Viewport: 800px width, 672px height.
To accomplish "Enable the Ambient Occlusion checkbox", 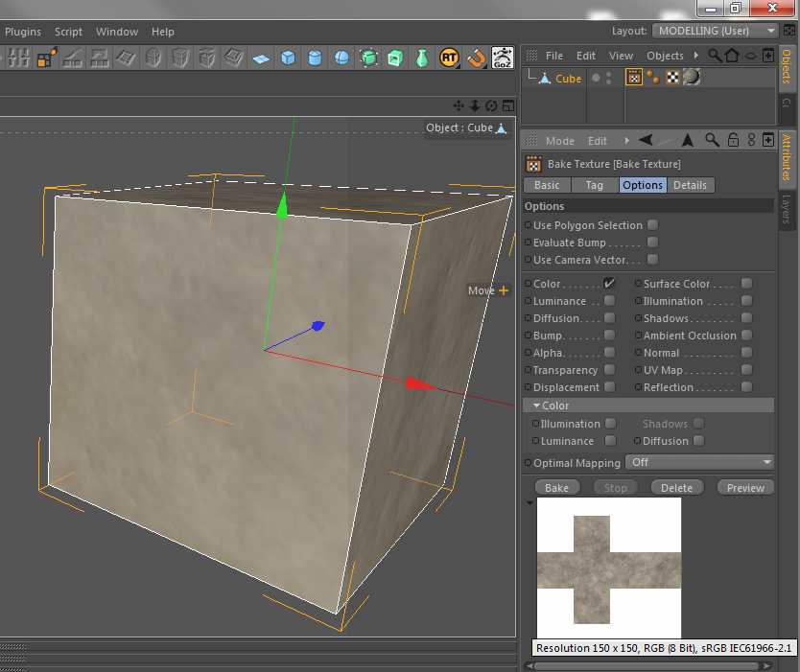I will point(746,336).
